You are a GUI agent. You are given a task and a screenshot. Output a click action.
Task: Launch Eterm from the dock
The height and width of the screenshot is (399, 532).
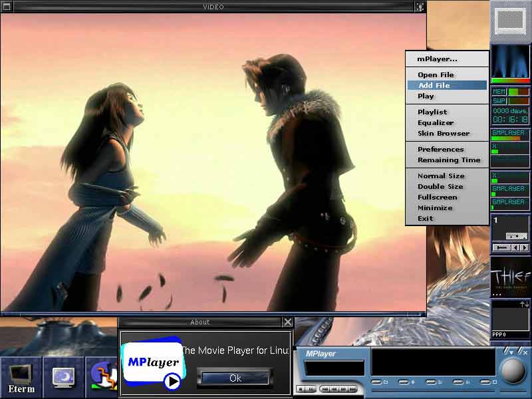click(x=21, y=374)
